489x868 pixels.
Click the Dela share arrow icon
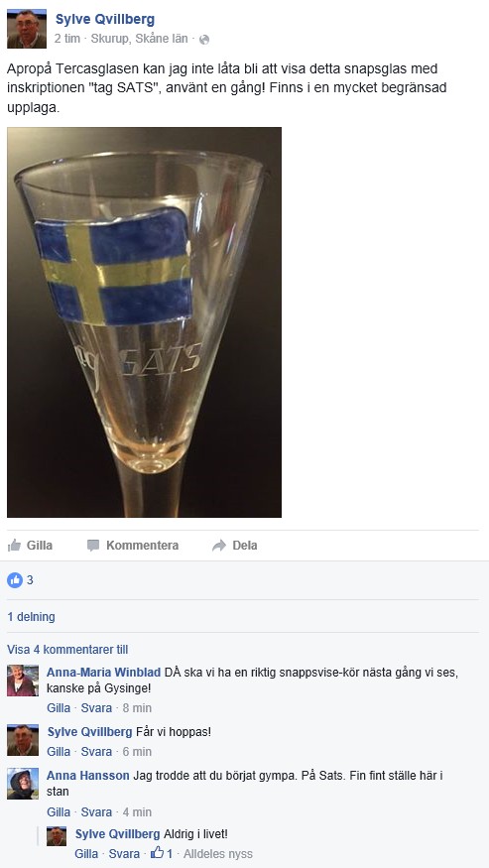point(219,546)
